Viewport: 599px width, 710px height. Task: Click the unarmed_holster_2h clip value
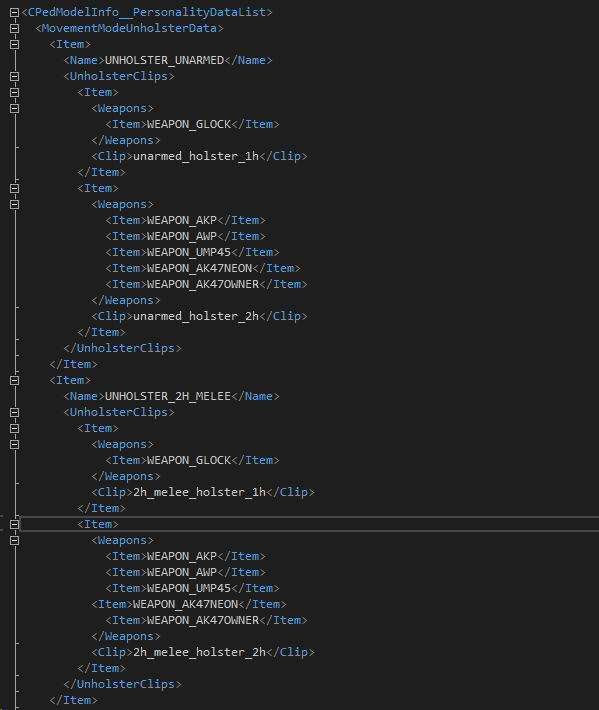pyautogui.click(x=196, y=316)
